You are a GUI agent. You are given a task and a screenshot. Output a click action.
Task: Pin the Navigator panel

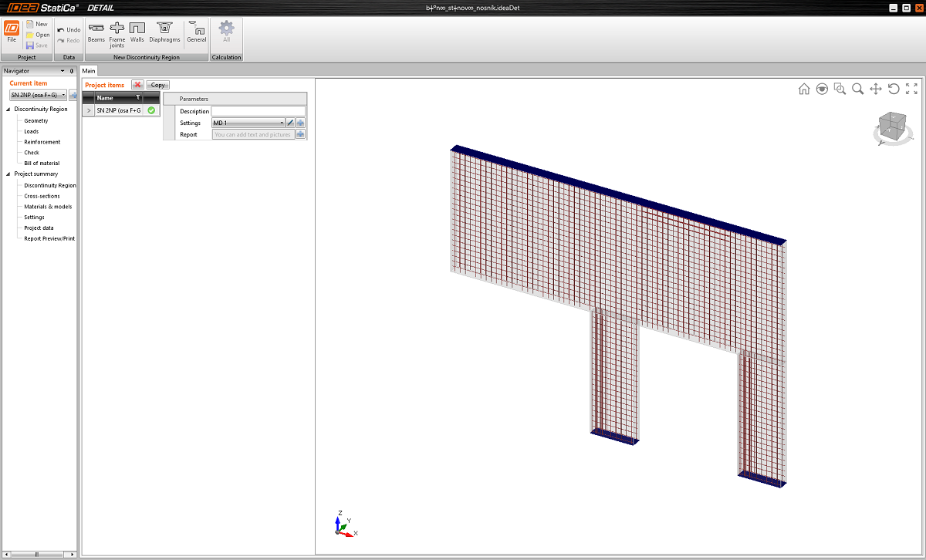coord(72,70)
